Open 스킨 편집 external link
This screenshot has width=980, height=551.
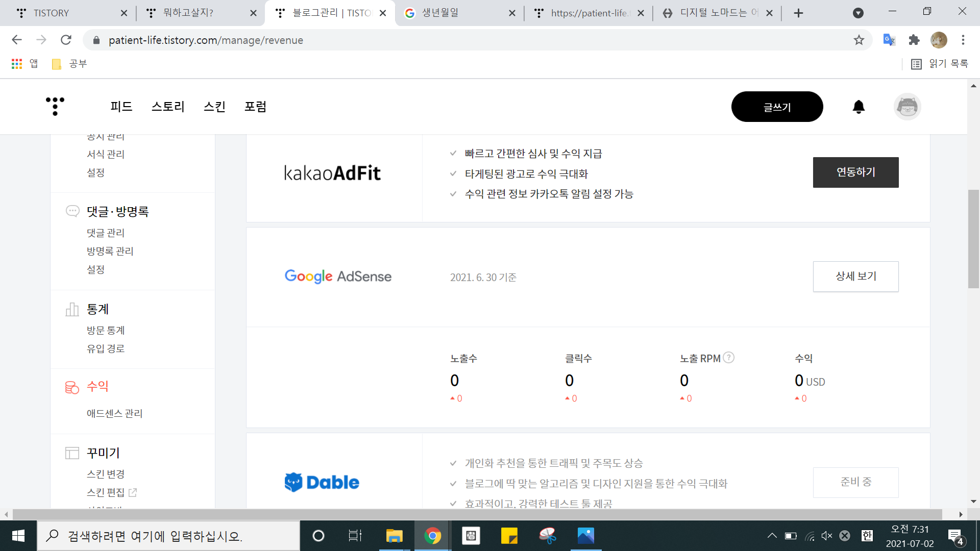coord(111,493)
